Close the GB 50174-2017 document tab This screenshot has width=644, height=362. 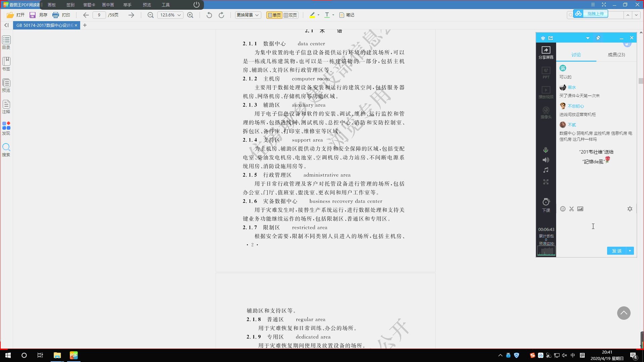(76, 25)
